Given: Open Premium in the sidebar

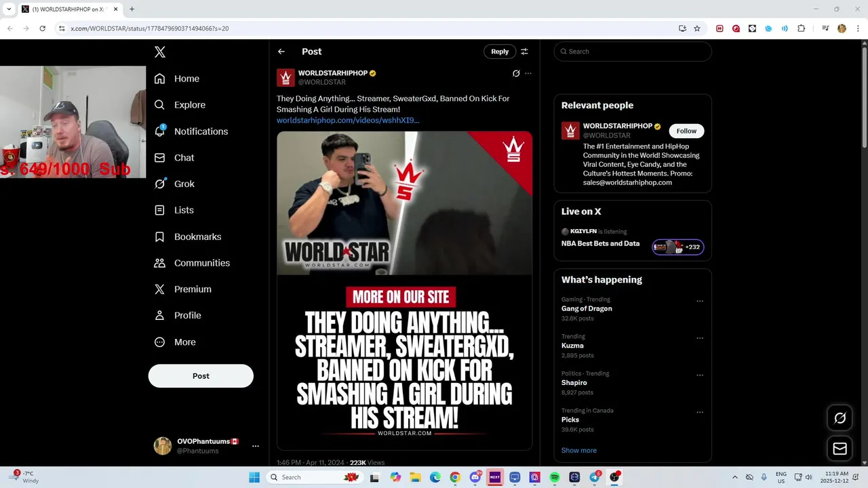Looking at the screenshot, I should [x=182, y=289].
